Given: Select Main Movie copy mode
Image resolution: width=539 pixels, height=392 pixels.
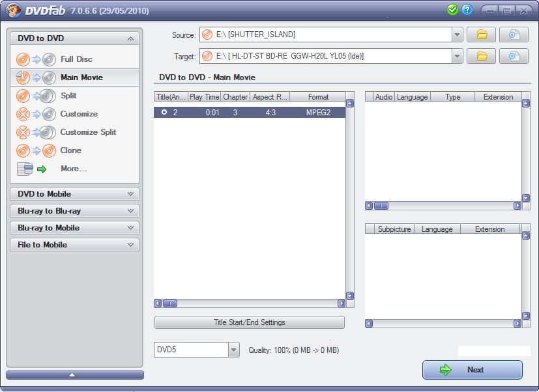Looking at the screenshot, I should point(74,77).
